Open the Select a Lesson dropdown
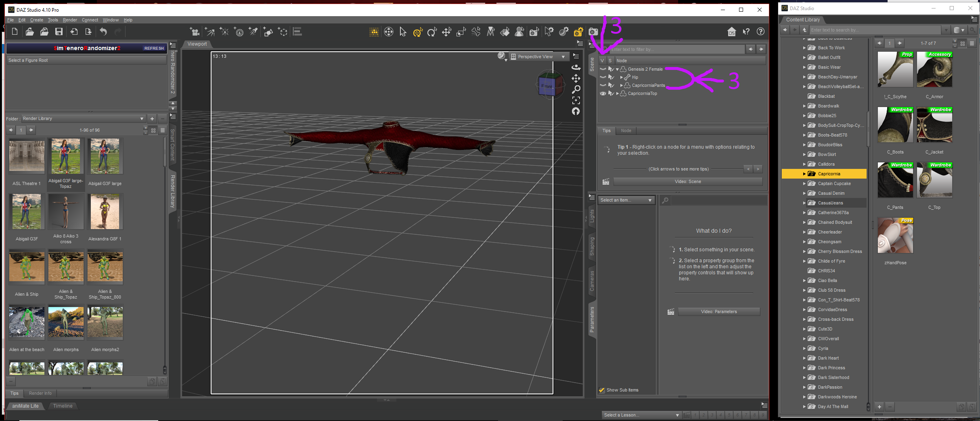Viewport: 980px width, 421px height. click(641, 415)
